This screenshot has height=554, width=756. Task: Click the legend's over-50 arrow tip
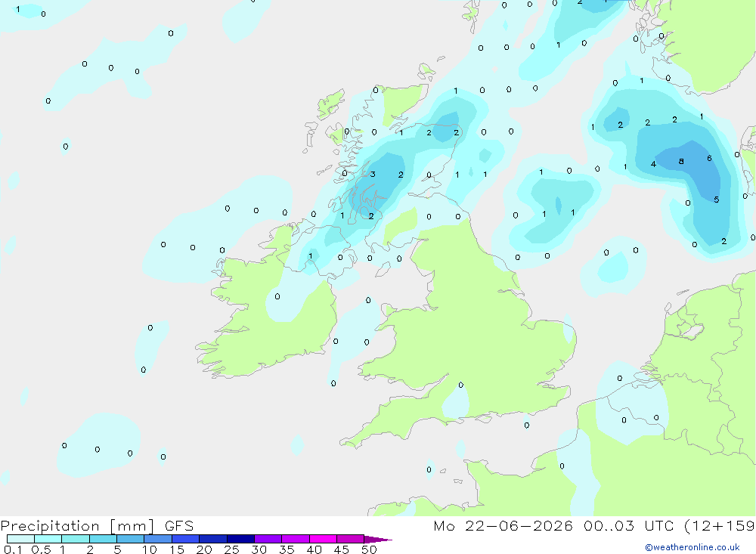point(378,540)
